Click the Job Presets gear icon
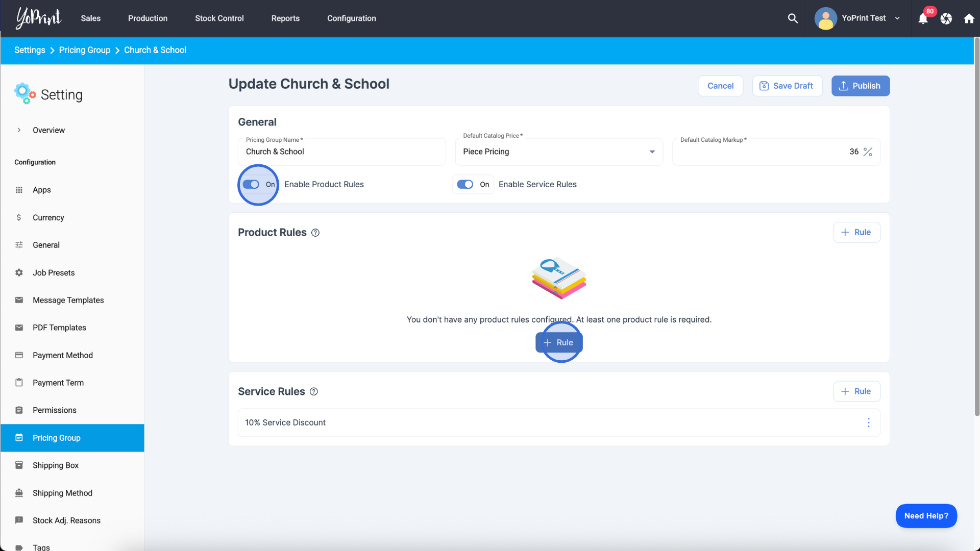Screen dimensions: 980x551 click(x=19, y=272)
